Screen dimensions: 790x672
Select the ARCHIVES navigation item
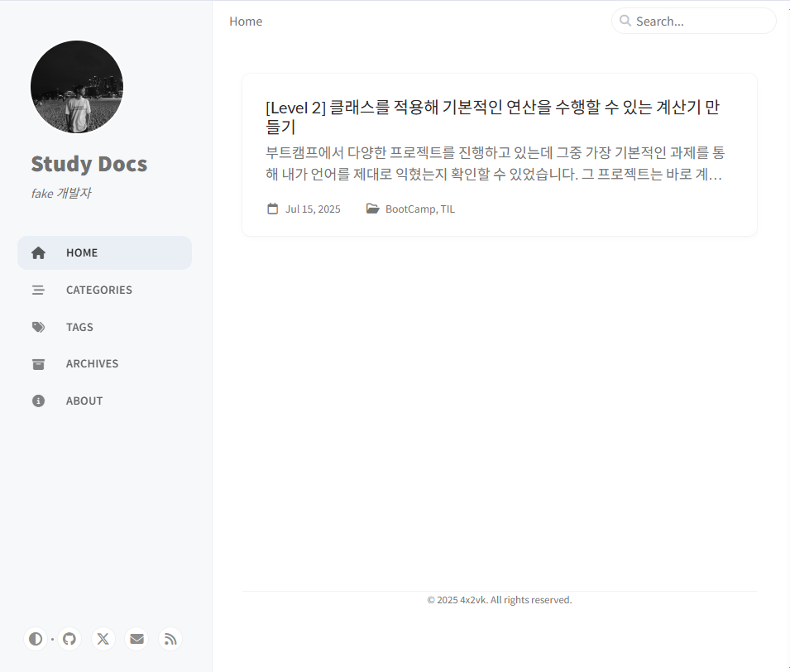click(x=92, y=363)
